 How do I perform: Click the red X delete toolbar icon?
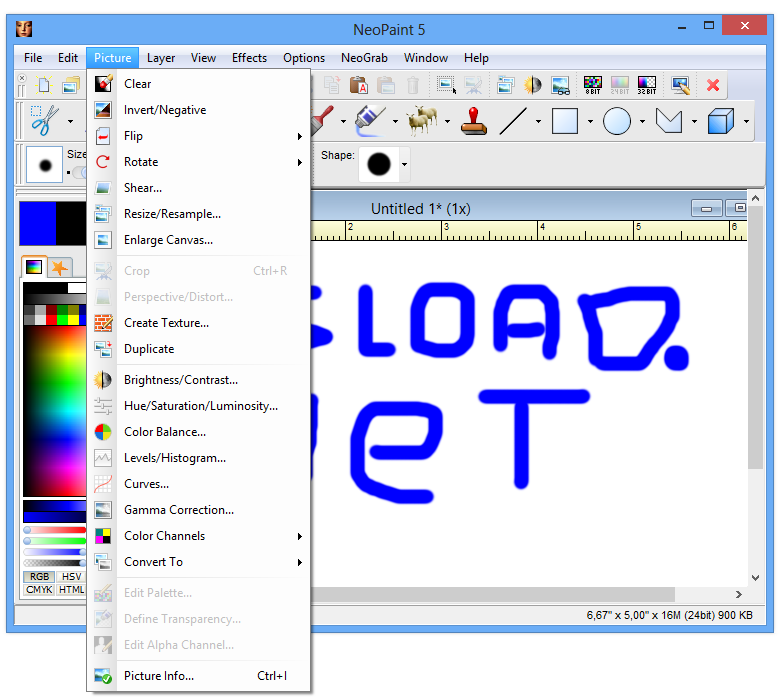pyautogui.click(x=713, y=85)
